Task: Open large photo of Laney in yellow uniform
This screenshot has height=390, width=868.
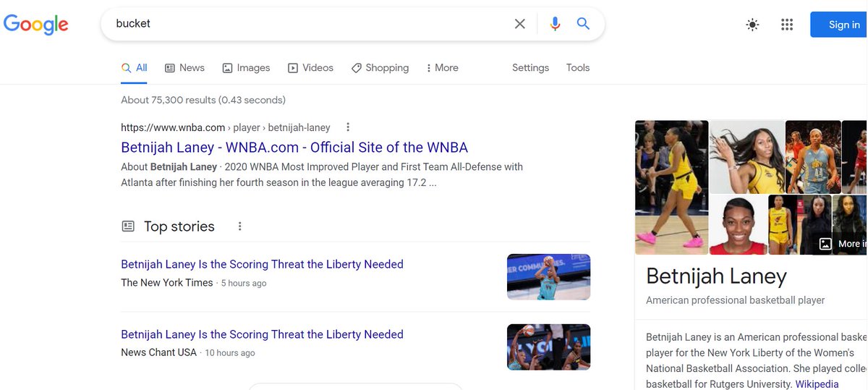Action: (x=671, y=187)
